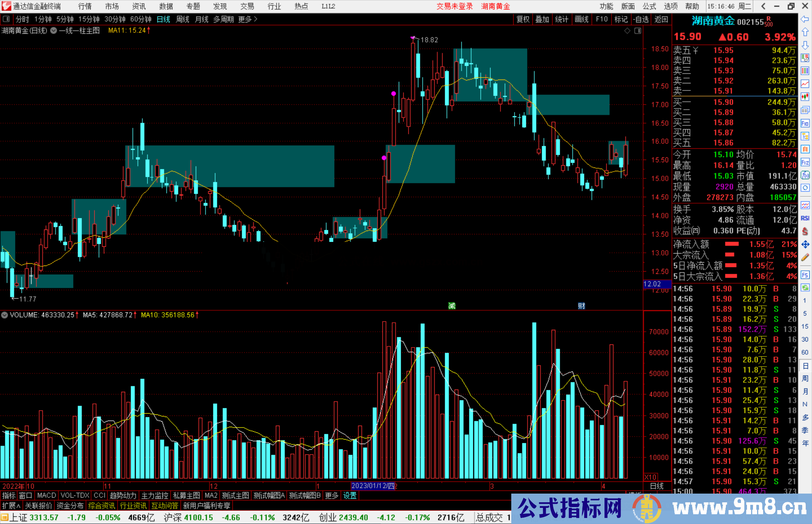
Task: Open the F10 info sidebar icon
Action: pyautogui.click(x=805, y=123)
